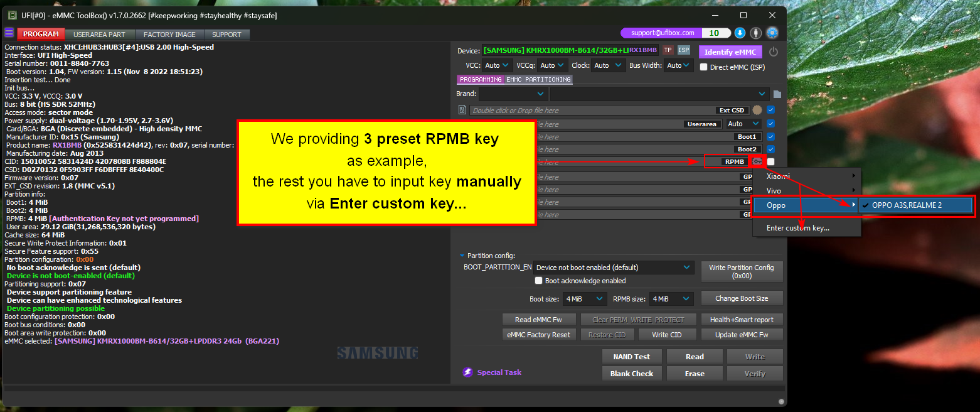Open the BOOT_PARTITION_EN dropdown
980x412 pixels.
pos(614,268)
